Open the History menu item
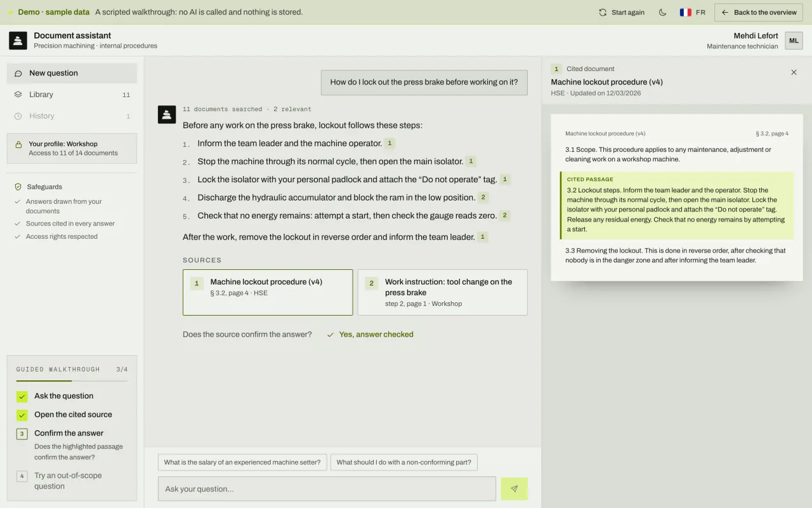This screenshot has height=508, width=812. (x=72, y=116)
